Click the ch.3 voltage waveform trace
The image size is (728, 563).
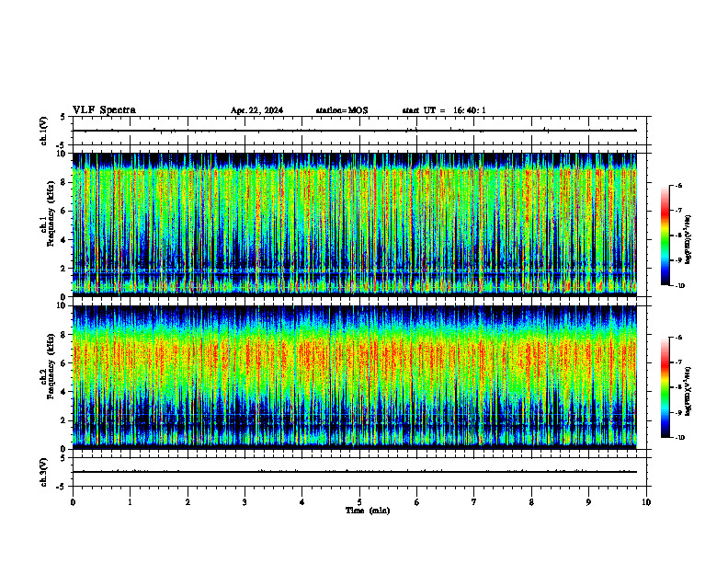(355, 472)
